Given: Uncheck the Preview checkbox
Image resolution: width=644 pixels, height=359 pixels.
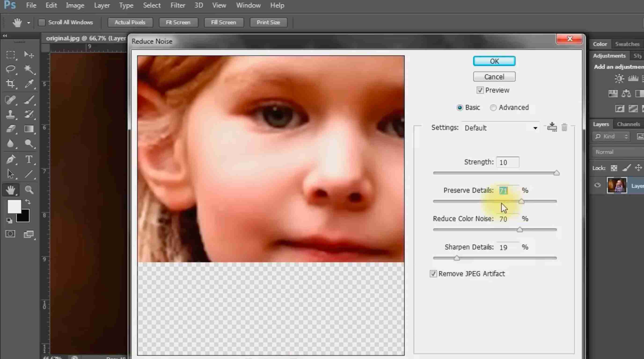Looking at the screenshot, I should pyautogui.click(x=480, y=90).
